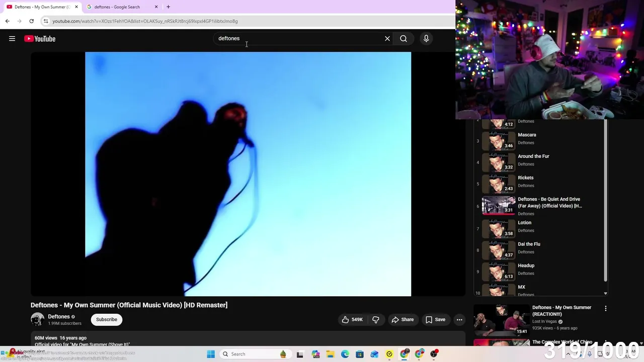The width and height of the screenshot is (644, 362).
Task: Like the video with 549K likes
Action: (352, 320)
